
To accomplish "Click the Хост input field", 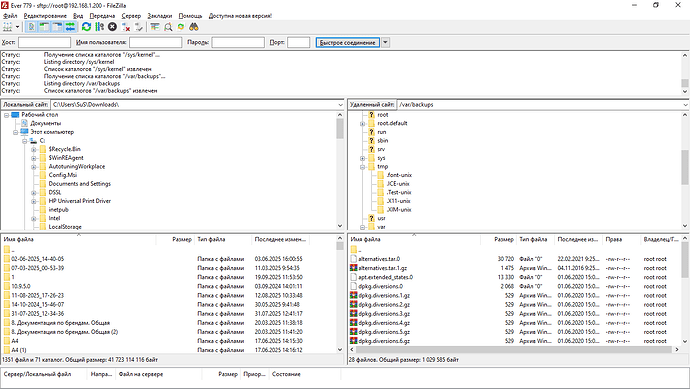I will point(44,42).
